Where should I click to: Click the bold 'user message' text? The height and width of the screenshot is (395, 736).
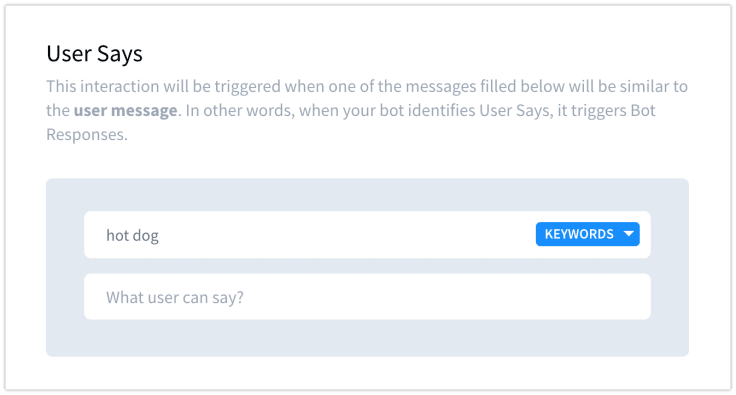(x=125, y=111)
